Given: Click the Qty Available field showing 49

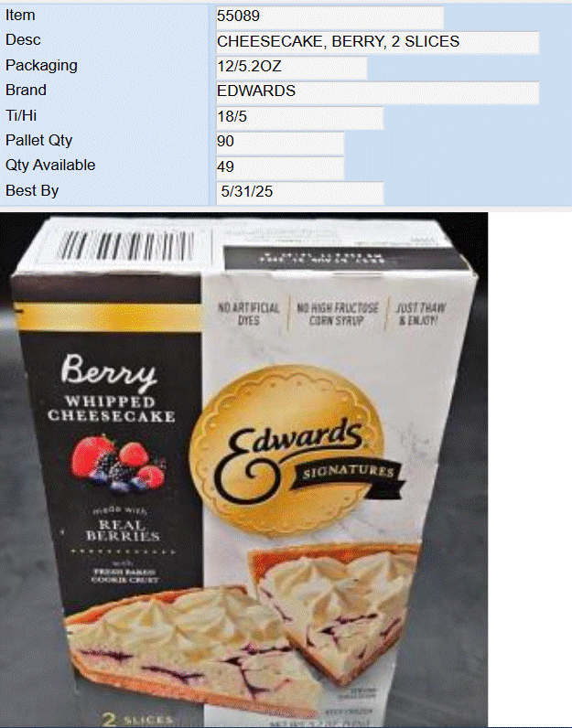Looking at the screenshot, I should tap(280, 167).
